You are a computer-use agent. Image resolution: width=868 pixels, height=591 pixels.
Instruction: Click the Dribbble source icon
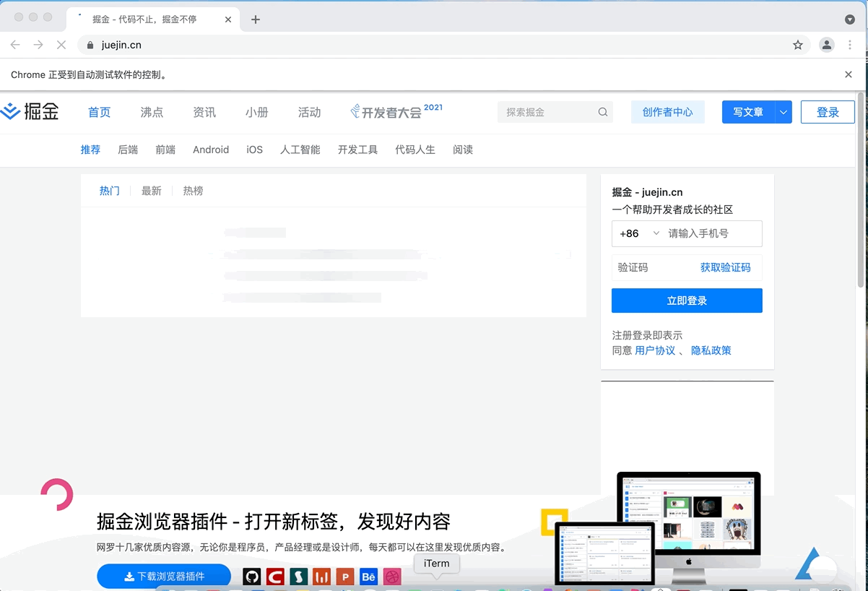click(x=391, y=577)
